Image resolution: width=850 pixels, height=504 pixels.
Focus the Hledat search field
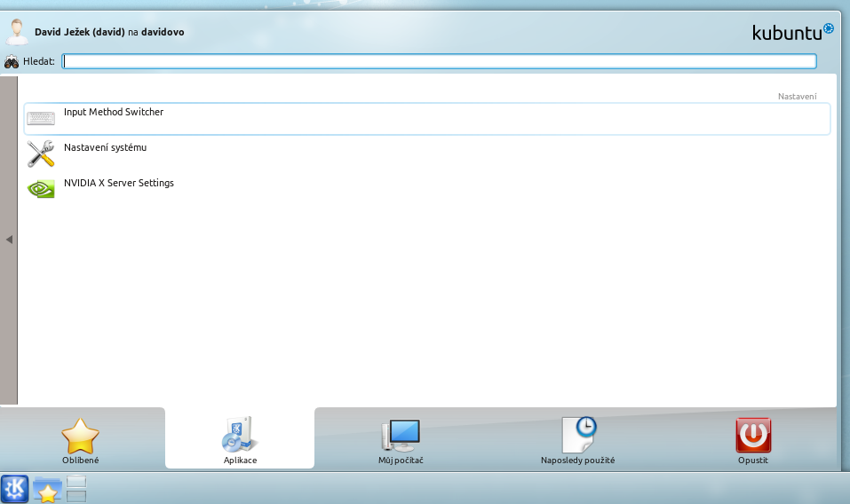[x=439, y=61]
